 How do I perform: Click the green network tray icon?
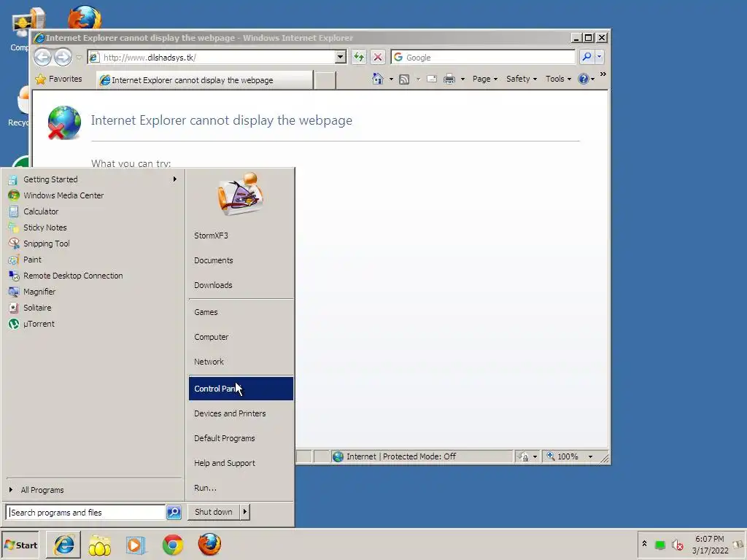pyautogui.click(x=659, y=545)
